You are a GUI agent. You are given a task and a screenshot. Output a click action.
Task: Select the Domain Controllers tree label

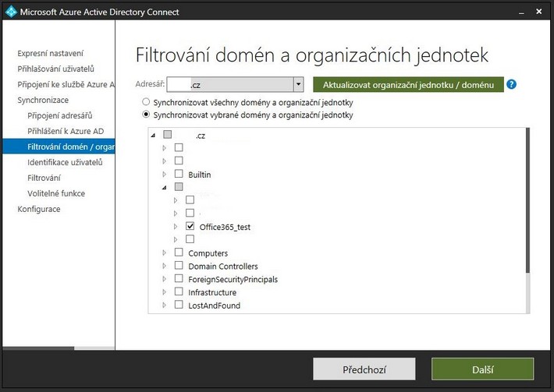[223, 267]
